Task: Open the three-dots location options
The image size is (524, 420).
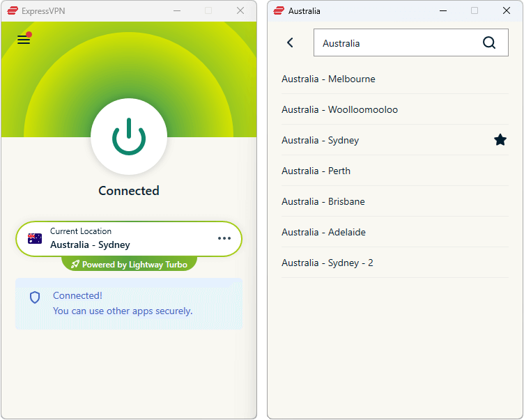Action: 224,238
